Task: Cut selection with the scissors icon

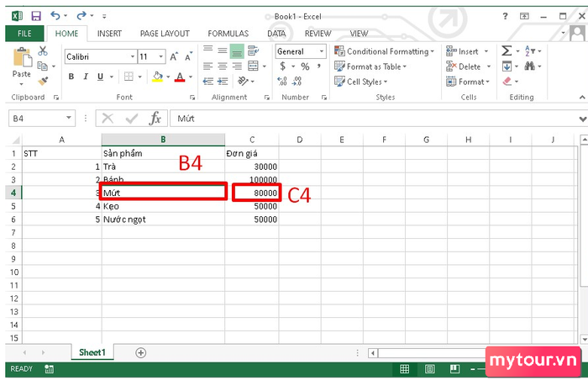Action: click(x=43, y=50)
